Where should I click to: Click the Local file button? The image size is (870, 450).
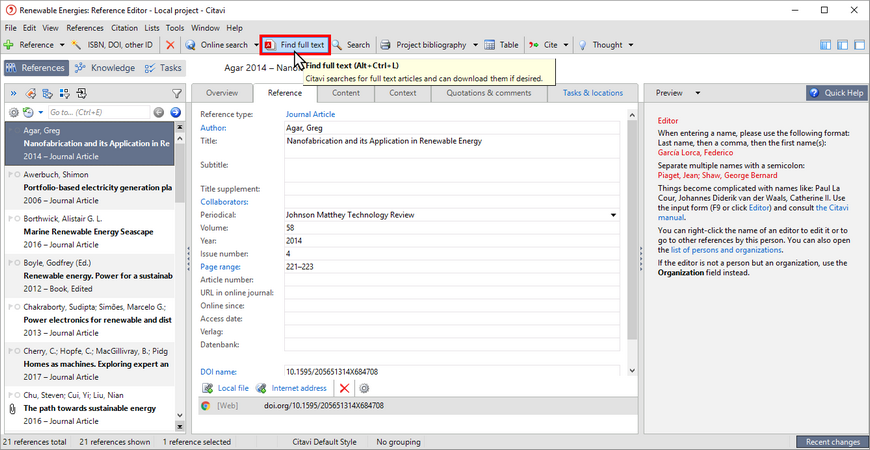226,388
